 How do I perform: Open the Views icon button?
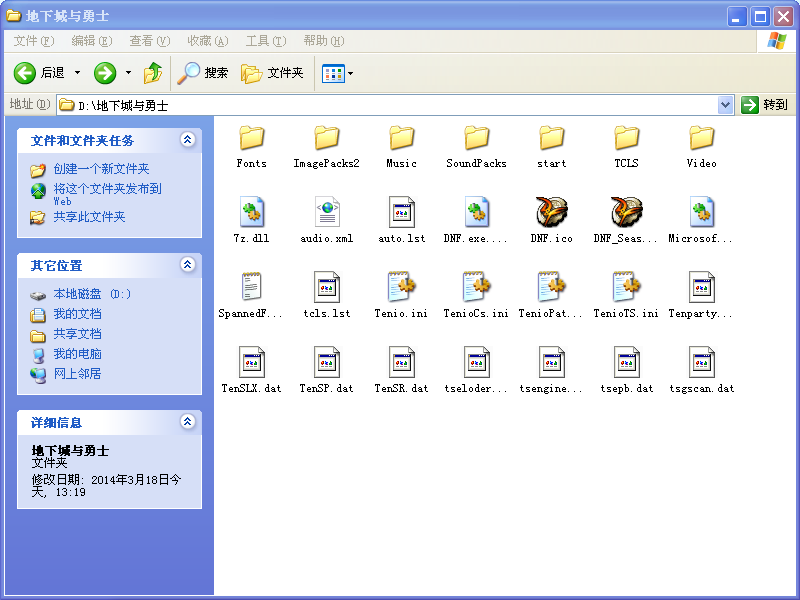point(333,73)
